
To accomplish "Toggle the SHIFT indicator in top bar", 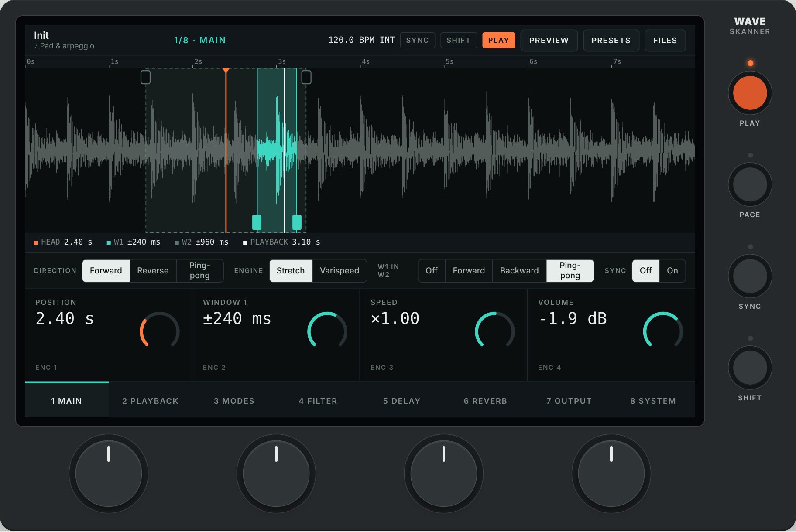I will click(458, 40).
